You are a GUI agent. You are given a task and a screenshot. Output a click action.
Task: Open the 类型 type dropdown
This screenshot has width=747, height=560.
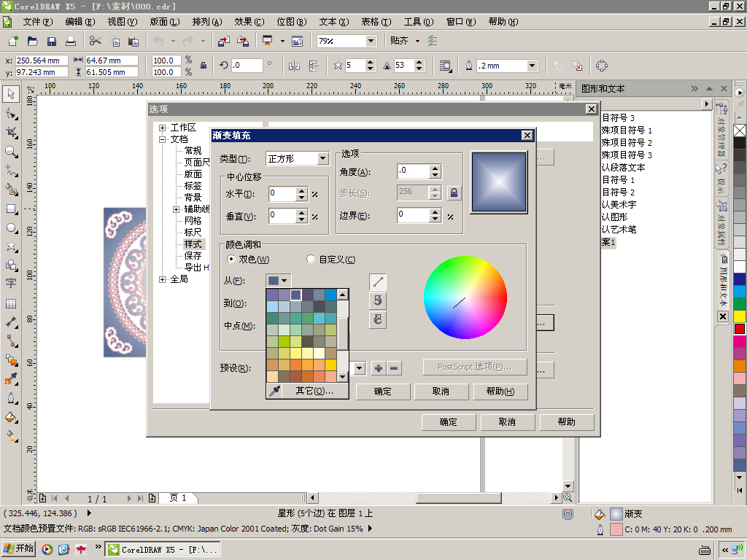tap(323, 158)
